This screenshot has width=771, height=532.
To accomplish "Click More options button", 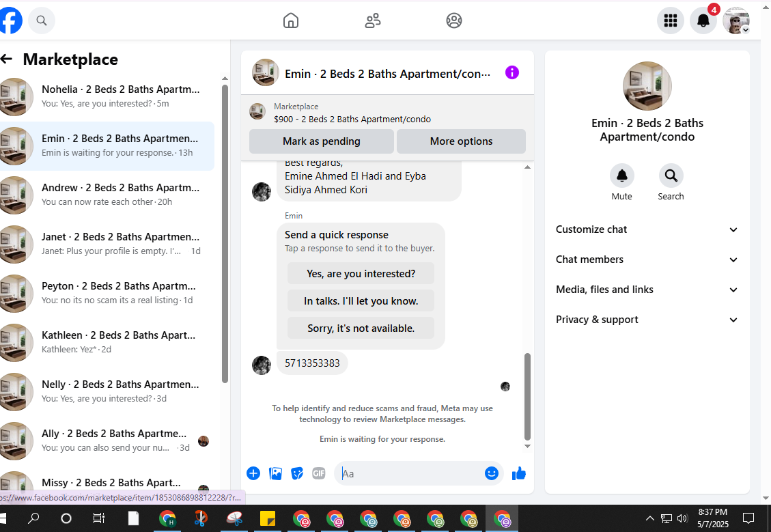I will click(x=461, y=141).
